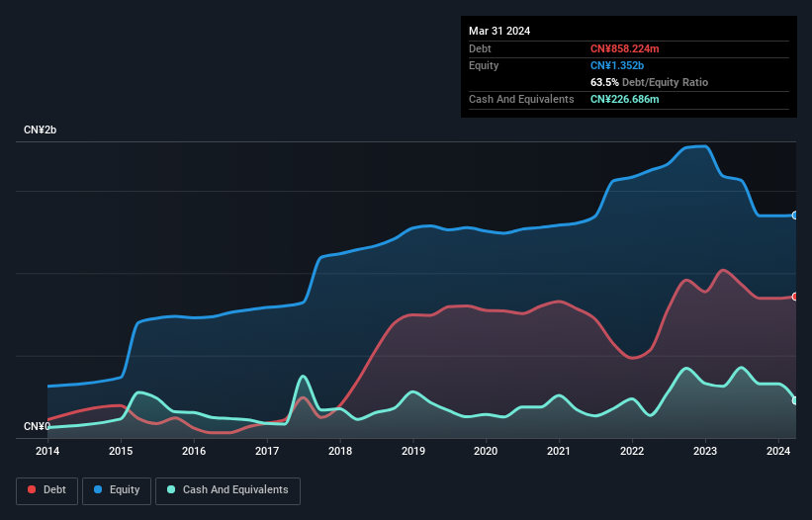The height and width of the screenshot is (520, 812).
Task: Click the 2024 x-axis label
Action: coord(778,451)
